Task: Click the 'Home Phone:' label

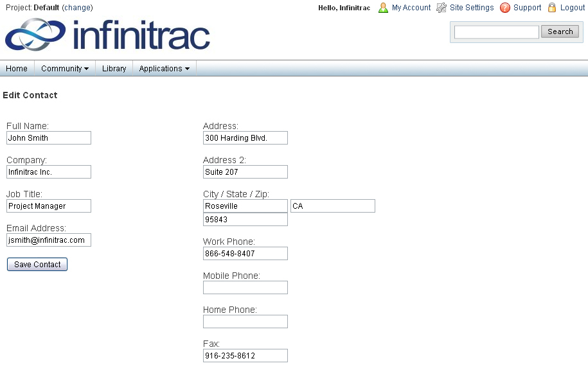Action: click(x=230, y=310)
